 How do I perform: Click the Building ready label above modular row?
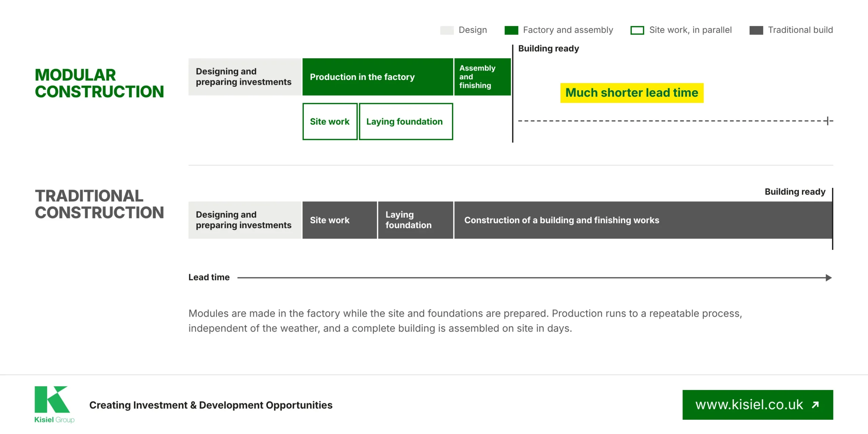tap(549, 49)
